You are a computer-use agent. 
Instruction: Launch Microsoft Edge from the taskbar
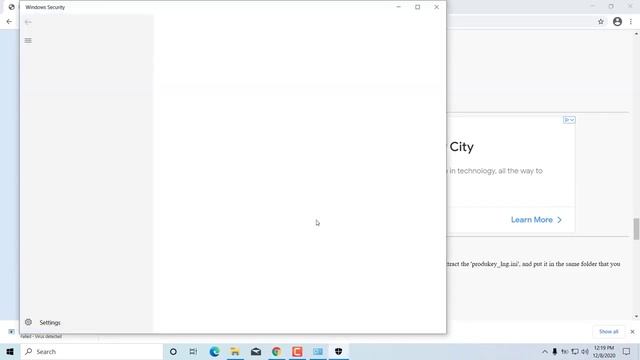[214, 351]
